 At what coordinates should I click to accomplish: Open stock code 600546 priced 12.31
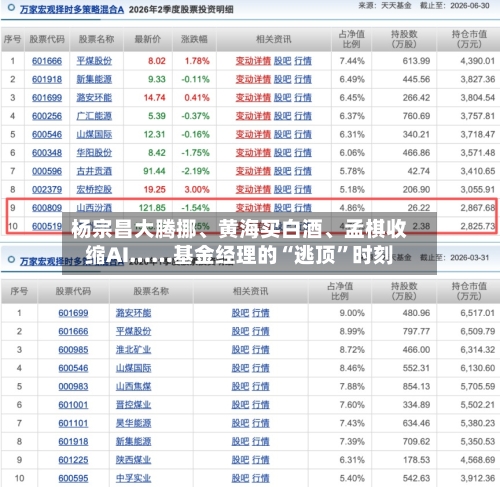(47, 134)
